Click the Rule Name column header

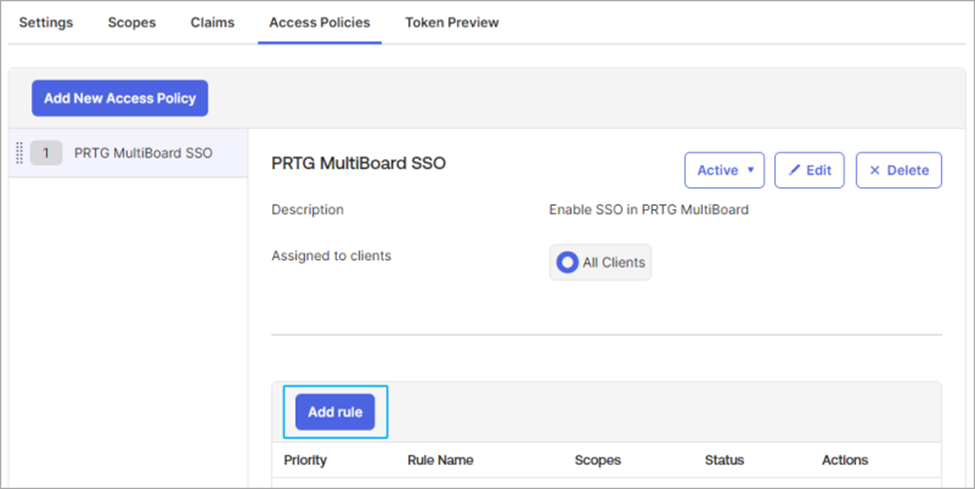coord(440,460)
